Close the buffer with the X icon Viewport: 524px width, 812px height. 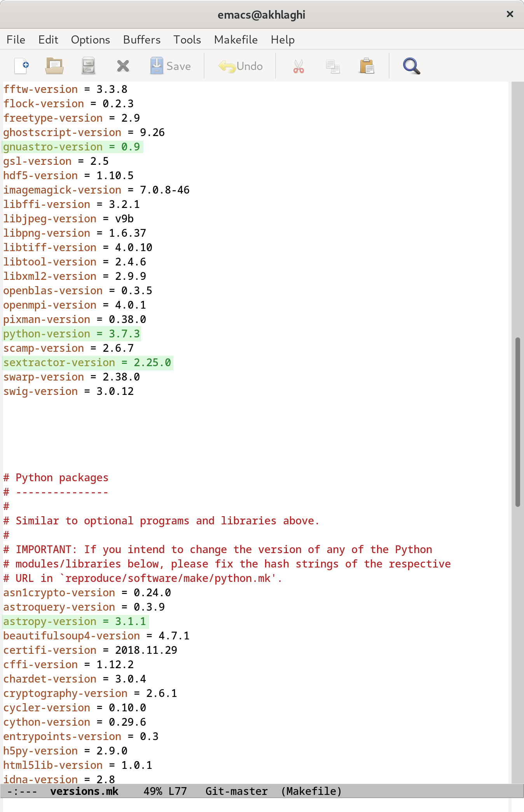[123, 66]
